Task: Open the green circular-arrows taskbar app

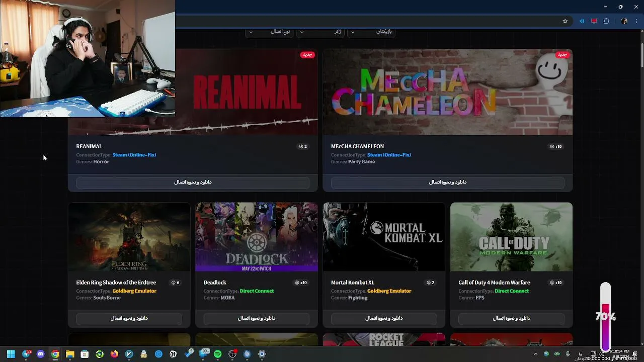Action: click(x=100, y=354)
